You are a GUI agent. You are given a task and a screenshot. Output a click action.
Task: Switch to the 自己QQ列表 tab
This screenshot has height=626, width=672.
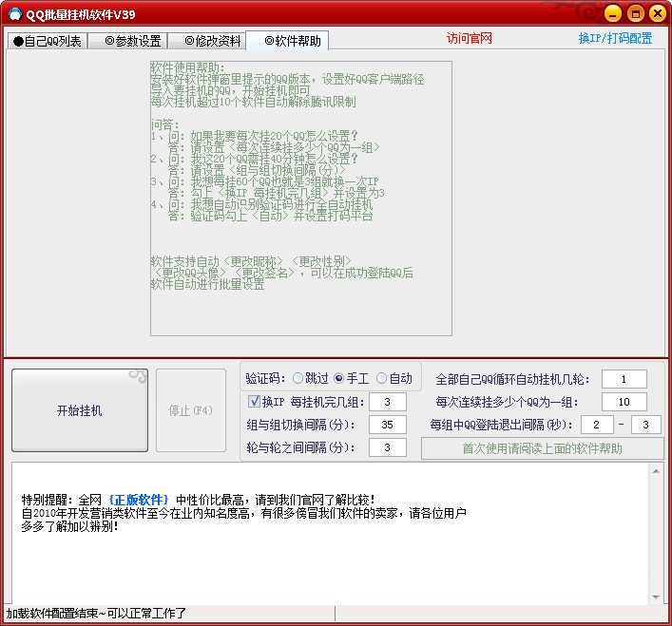[48, 41]
